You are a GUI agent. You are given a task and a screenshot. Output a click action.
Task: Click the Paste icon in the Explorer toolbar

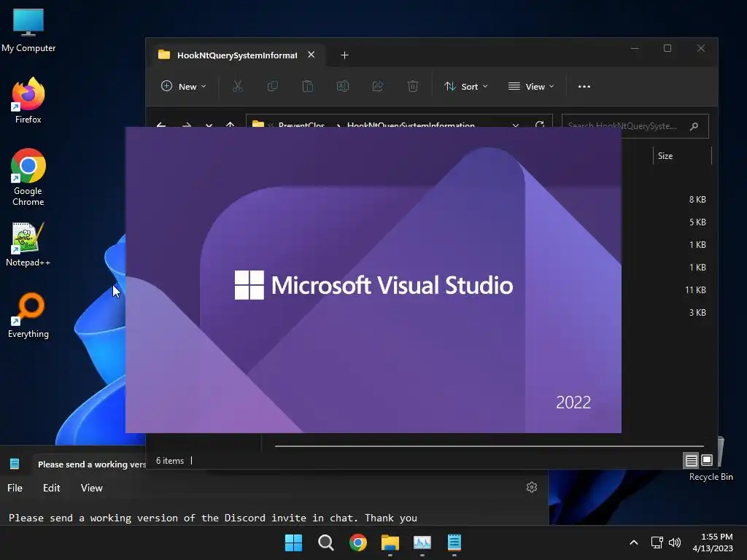308,86
